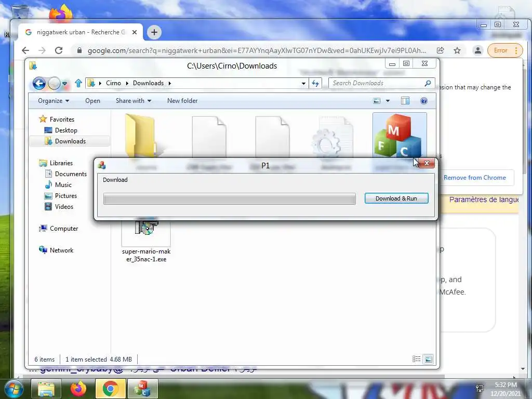
Task: Click the Cirno breadcrumb in the address bar
Action: (x=113, y=83)
